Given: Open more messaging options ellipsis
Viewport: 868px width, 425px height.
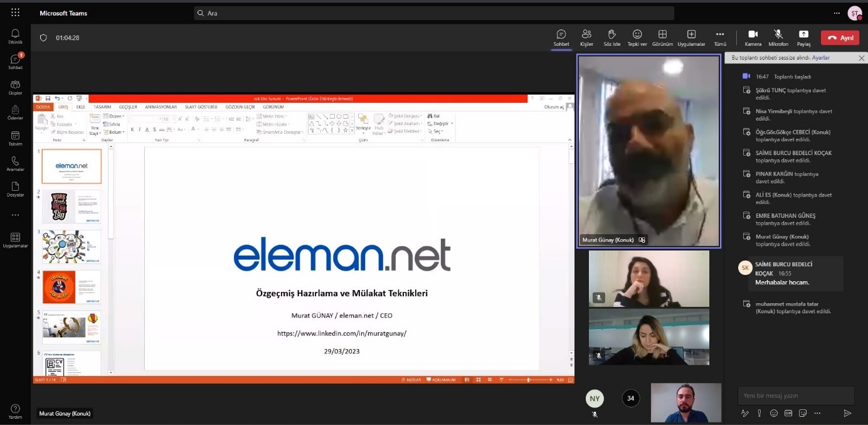Looking at the screenshot, I should coord(817,413).
